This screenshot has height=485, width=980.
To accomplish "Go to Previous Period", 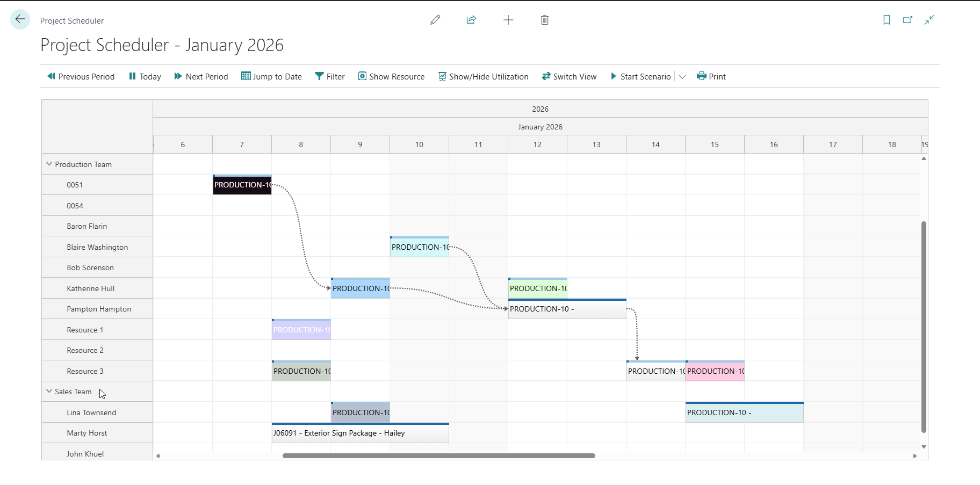I will 81,77.
